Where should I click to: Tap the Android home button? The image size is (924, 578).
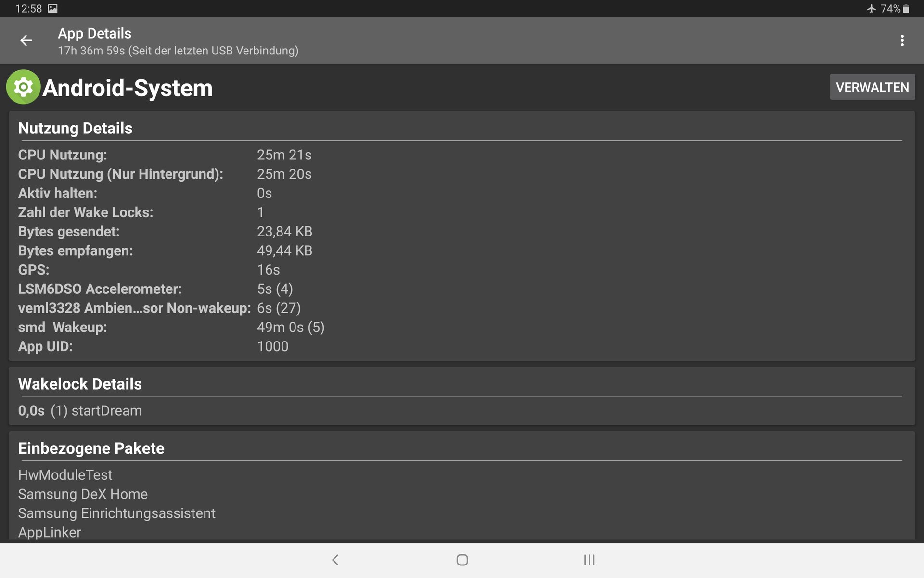pyautogui.click(x=462, y=560)
